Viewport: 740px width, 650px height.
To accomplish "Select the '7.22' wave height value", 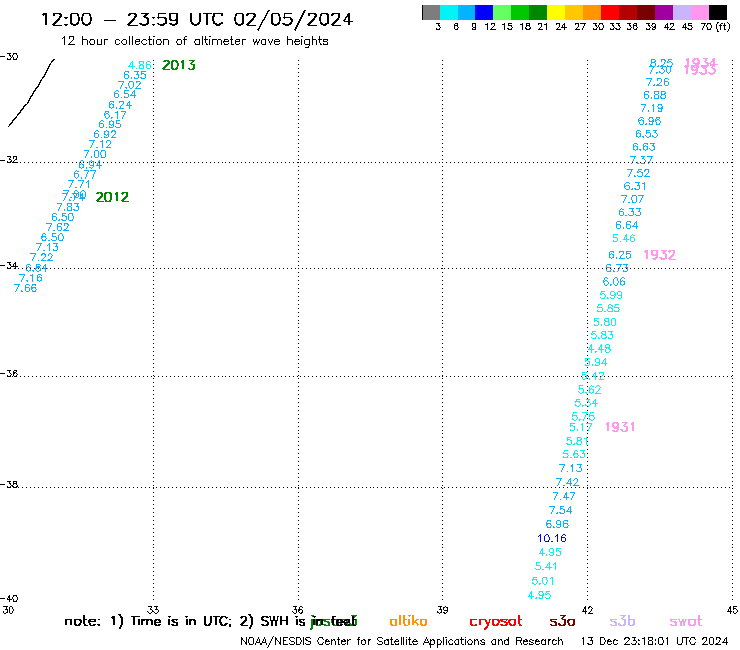I will [42, 257].
